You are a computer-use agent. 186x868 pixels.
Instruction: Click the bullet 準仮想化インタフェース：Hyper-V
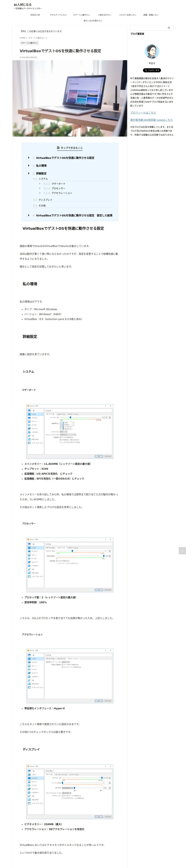point(45,708)
